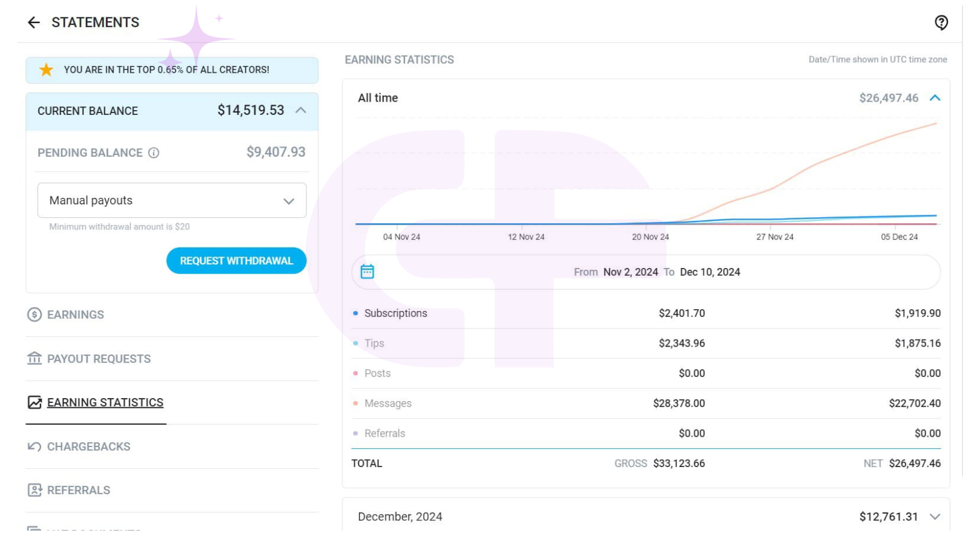
Task: Click the Earning Statistics chart icon
Action: click(34, 402)
